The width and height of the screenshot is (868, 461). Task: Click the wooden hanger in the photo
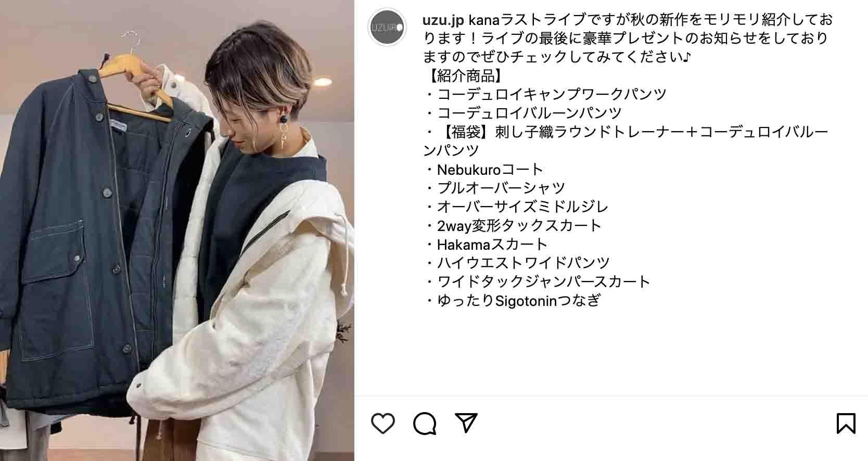point(136,78)
